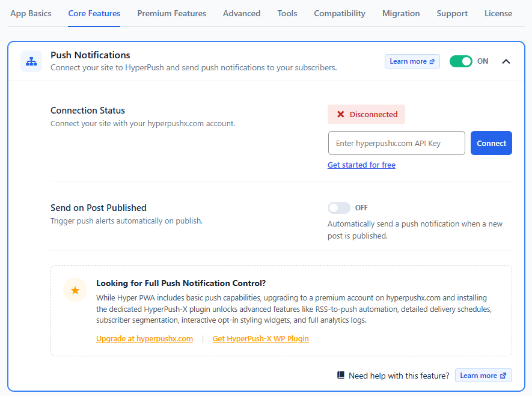Click the red X Disconnected icon
532x396 pixels.
(341, 114)
